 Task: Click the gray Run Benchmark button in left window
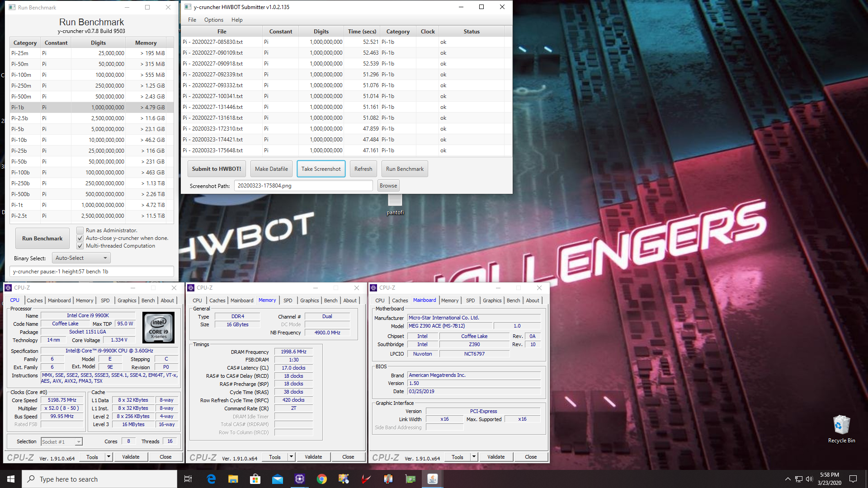tap(42, 239)
